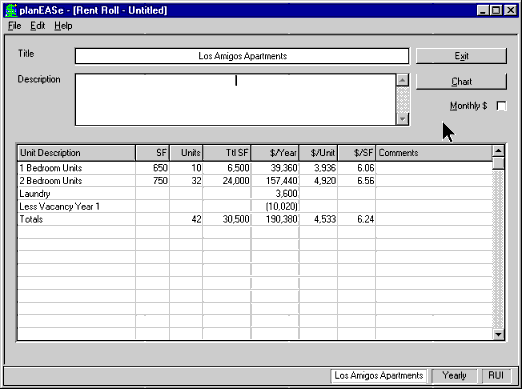Image resolution: width=522 pixels, height=389 pixels.
Task: Select the Less Vacancy Year 1 cell
Action: point(77,207)
